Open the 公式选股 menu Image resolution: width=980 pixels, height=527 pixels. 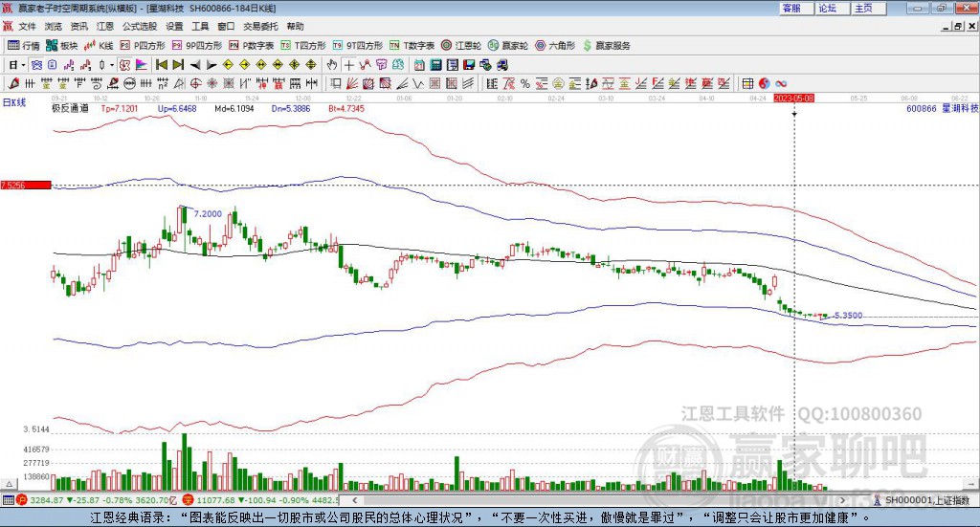[140, 26]
